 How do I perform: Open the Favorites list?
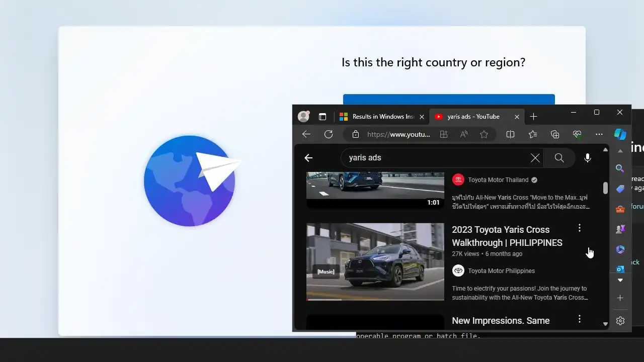click(x=533, y=134)
